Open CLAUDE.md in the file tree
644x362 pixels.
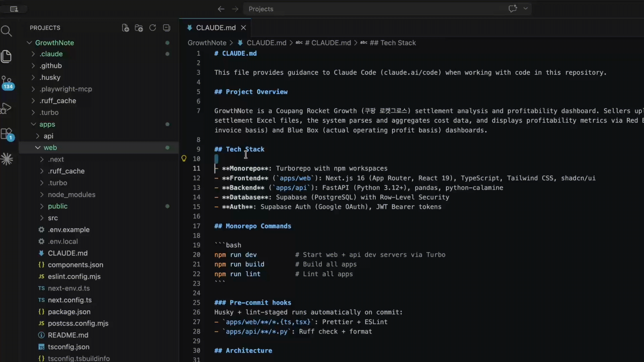[x=99, y=253]
